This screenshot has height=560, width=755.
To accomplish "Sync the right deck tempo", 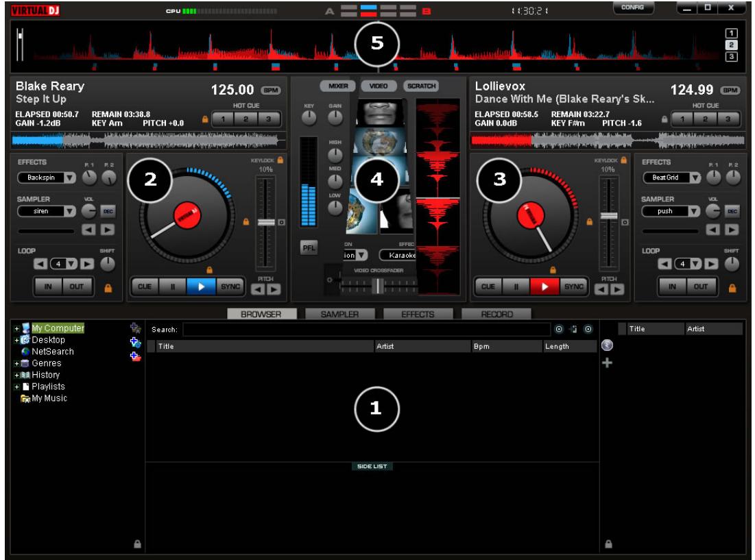I will point(573,287).
